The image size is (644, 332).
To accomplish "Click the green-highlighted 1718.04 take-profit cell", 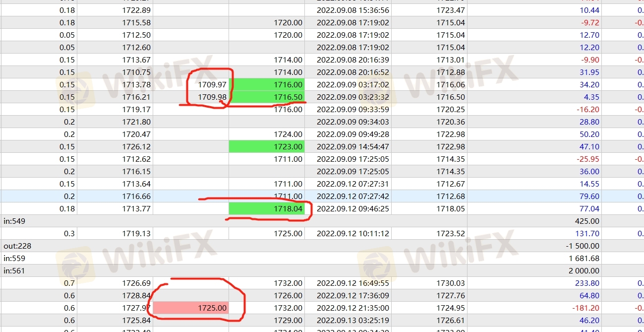I will pos(266,209).
